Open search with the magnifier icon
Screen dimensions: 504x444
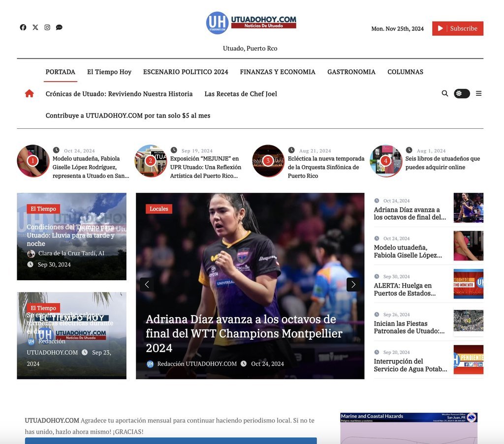click(445, 93)
